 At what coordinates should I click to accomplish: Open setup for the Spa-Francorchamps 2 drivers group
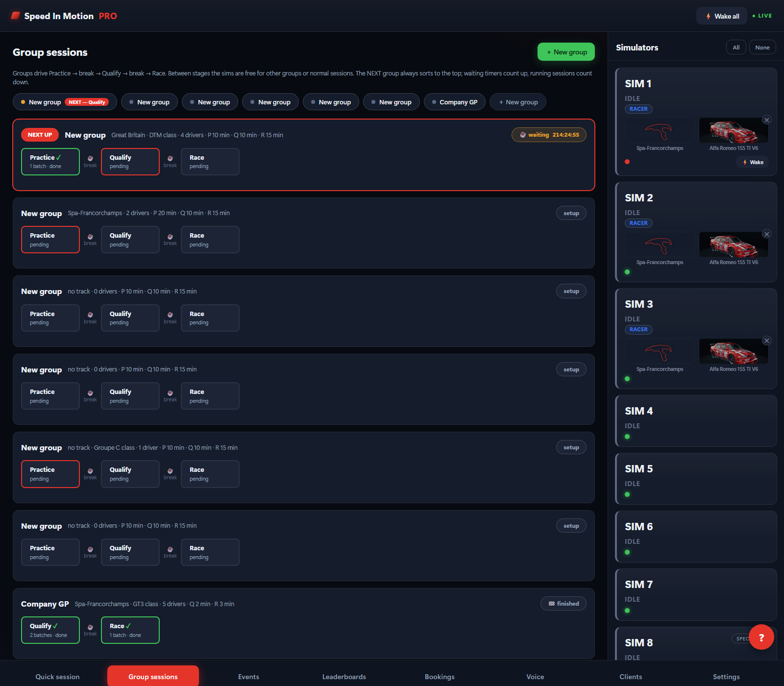[571, 213]
